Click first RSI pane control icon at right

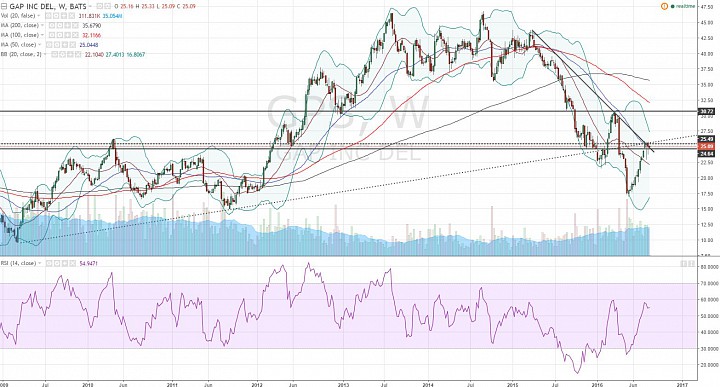(x=683, y=263)
